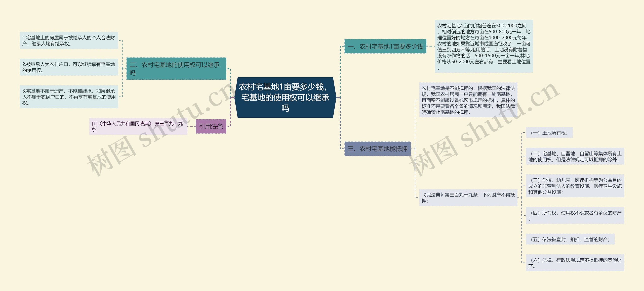644x291 pixels.
Task: Select the (三)学校、幼儿园、医疗机构 leaf node
Action: pyautogui.click(x=575, y=186)
